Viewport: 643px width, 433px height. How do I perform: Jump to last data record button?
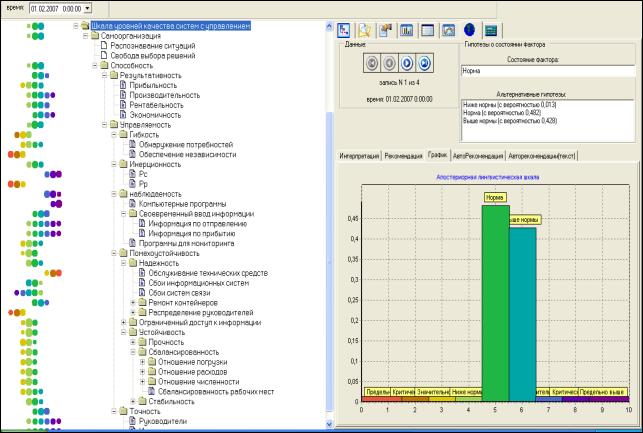tap(424, 63)
